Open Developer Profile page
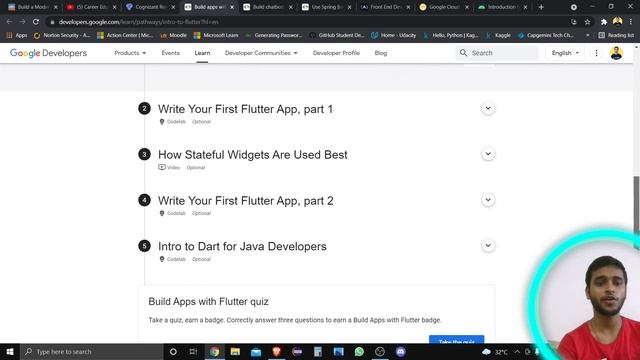 (336, 53)
